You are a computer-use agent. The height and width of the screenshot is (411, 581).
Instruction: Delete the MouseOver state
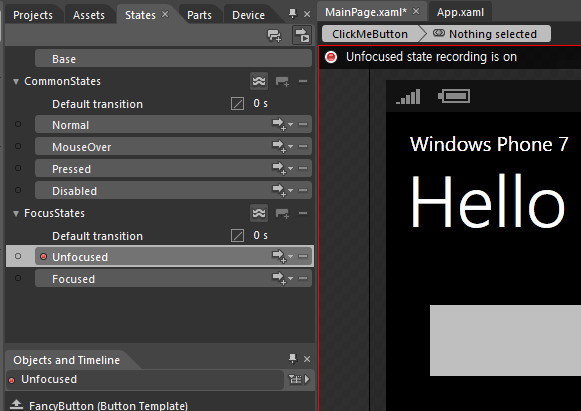303,146
